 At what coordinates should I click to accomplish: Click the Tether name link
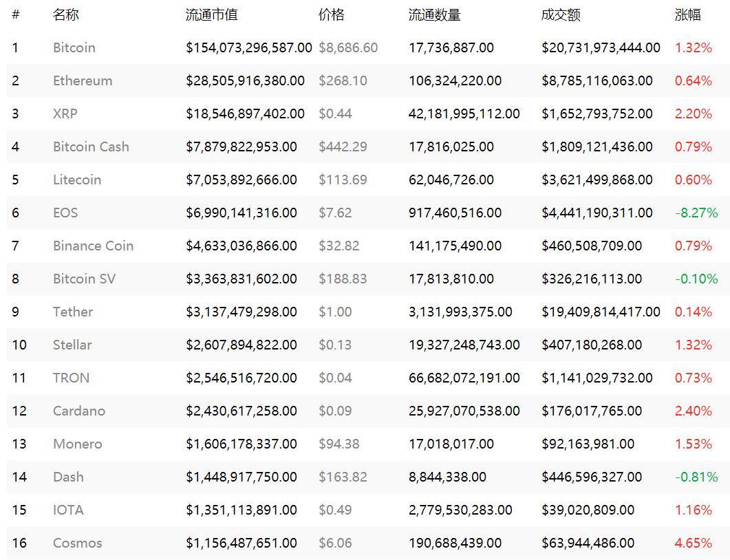(73, 312)
